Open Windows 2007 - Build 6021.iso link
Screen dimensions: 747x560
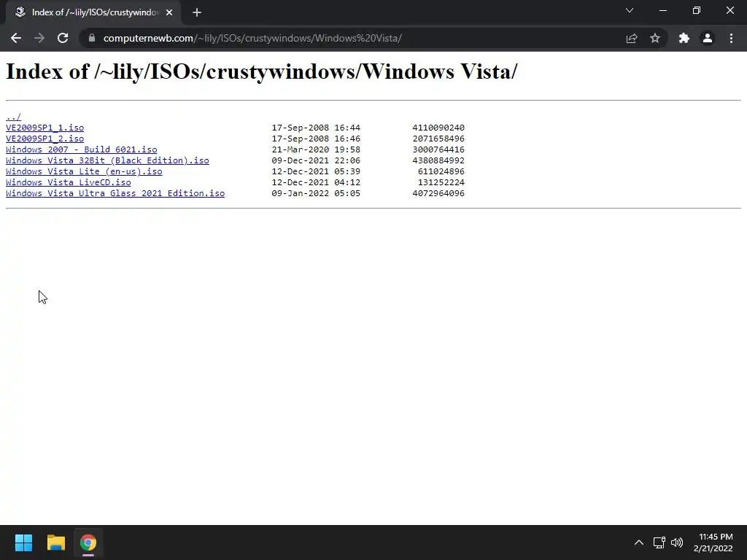tap(82, 149)
